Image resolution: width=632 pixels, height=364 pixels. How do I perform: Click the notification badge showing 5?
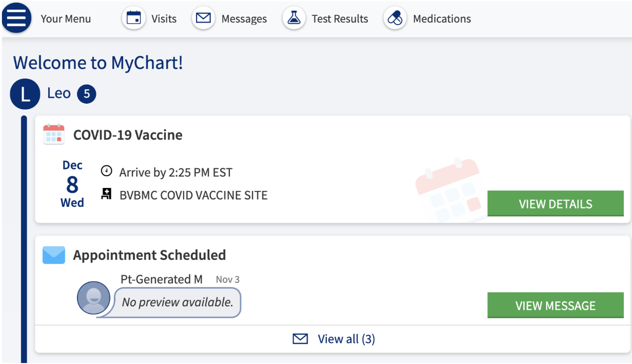point(87,94)
